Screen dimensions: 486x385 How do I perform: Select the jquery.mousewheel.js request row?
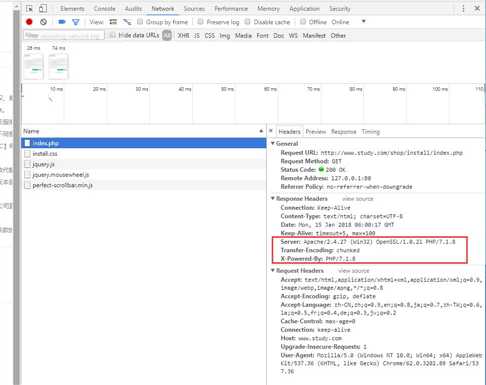[144, 175]
